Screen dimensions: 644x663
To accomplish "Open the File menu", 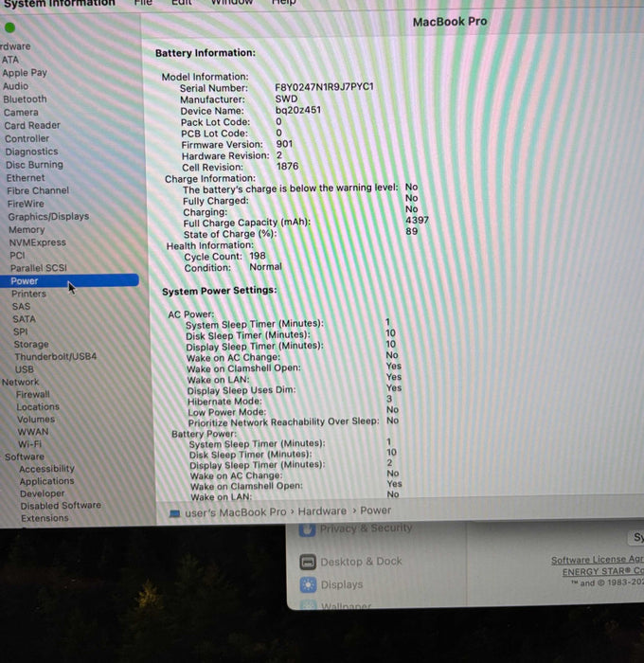I will (143, 2).
